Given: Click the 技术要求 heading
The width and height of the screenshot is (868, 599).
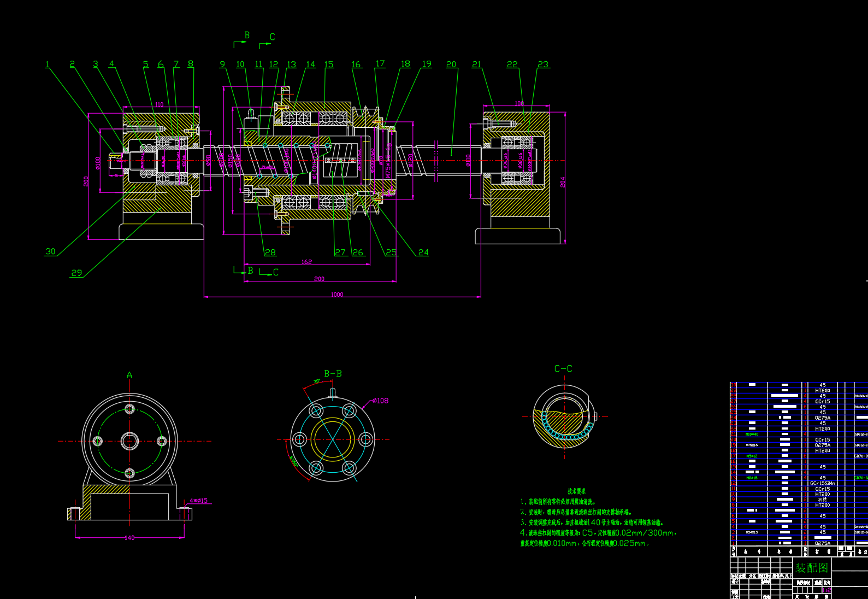Looking at the screenshot, I should (x=576, y=491).
